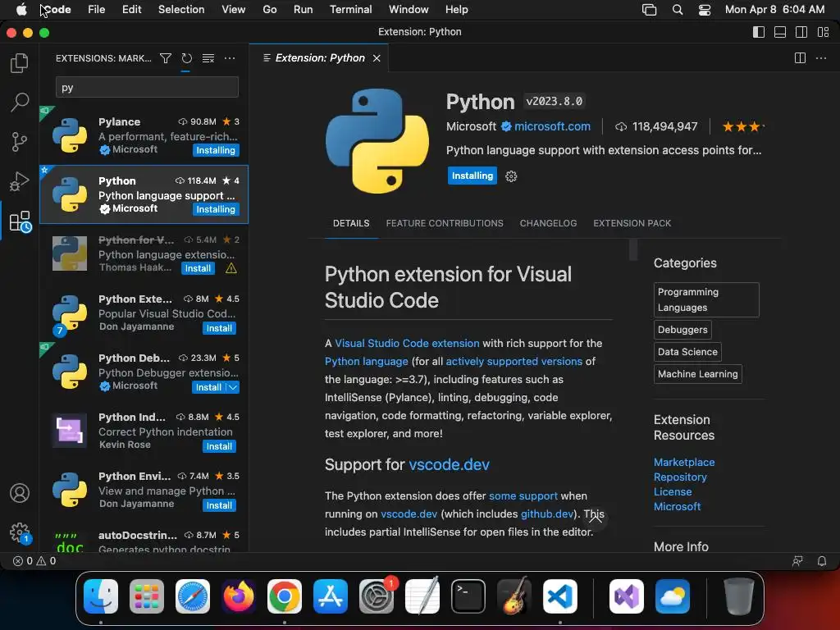Open Extensions views and more actions menu

(230, 58)
